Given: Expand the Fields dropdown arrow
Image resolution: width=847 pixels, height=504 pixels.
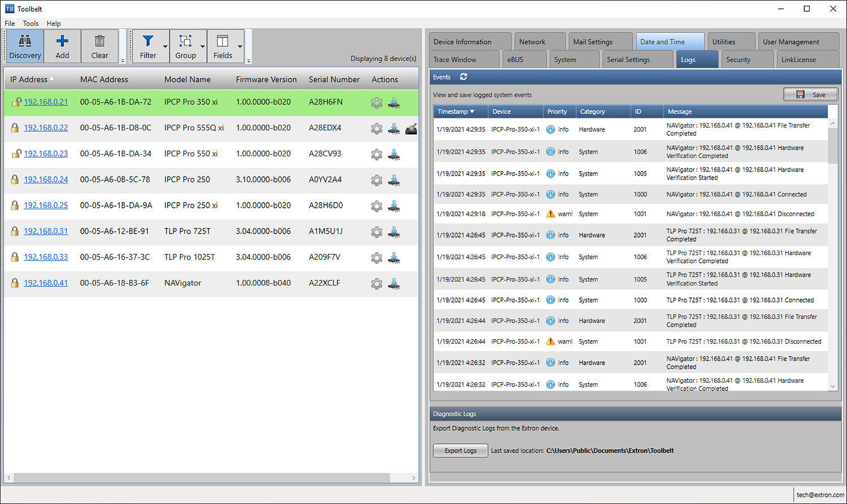Looking at the screenshot, I should pyautogui.click(x=241, y=46).
